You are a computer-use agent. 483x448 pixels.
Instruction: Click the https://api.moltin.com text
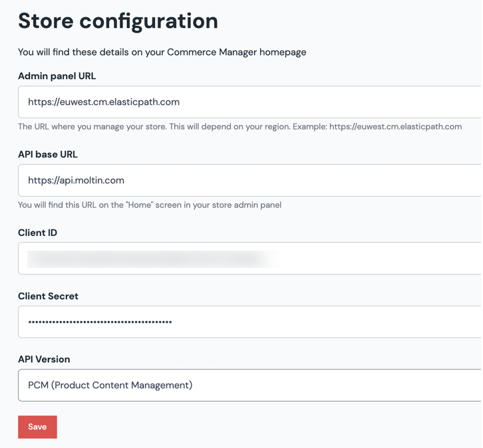coord(76,181)
